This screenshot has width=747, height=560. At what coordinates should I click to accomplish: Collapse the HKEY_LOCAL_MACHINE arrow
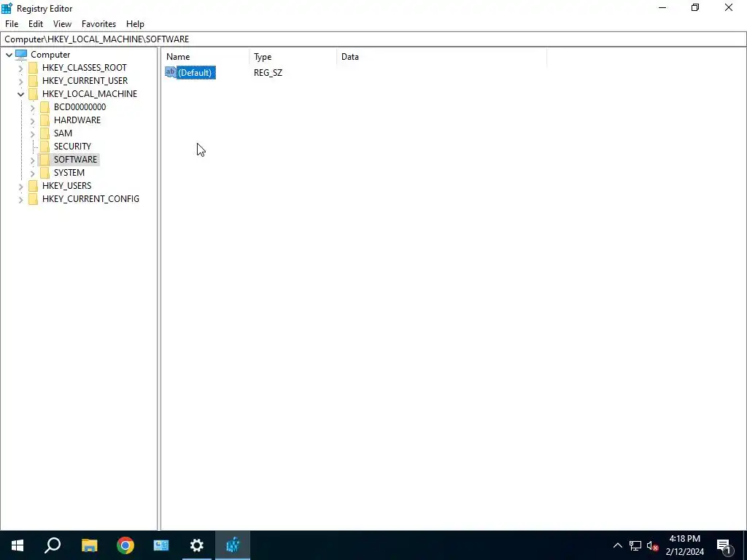coord(20,94)
